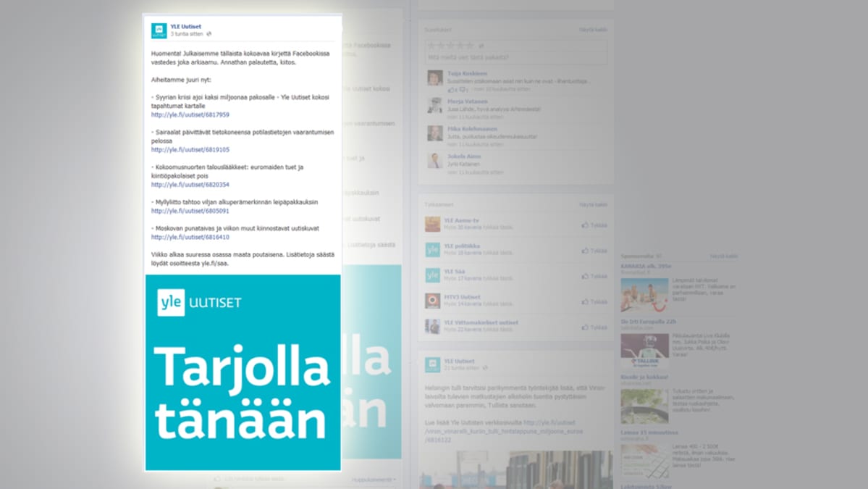Expand the Huippukommentit comment sorting dropdown
Viewport: 868px width, 489px height.
point(374,480)
